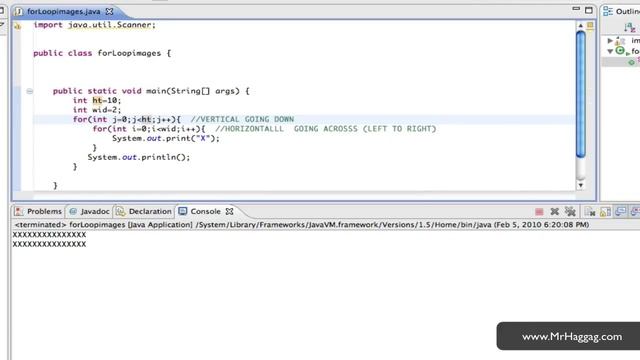Image resolution: width=640 pixels, height=360 pixels.
Task: Click the Sort alphabetically icon in Outline
Action: point(629,28)
